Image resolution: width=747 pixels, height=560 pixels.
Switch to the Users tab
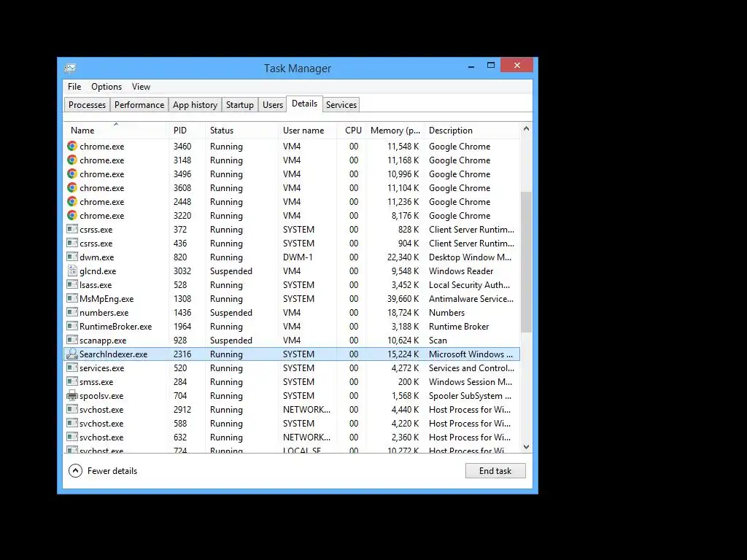pyautogui.click(x=273, y=105)
